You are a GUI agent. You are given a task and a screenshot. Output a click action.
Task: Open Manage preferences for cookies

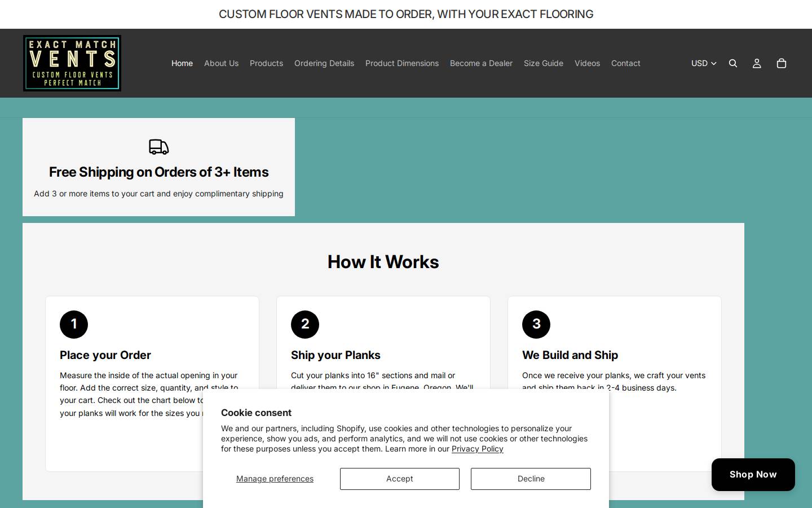(275, 479)
